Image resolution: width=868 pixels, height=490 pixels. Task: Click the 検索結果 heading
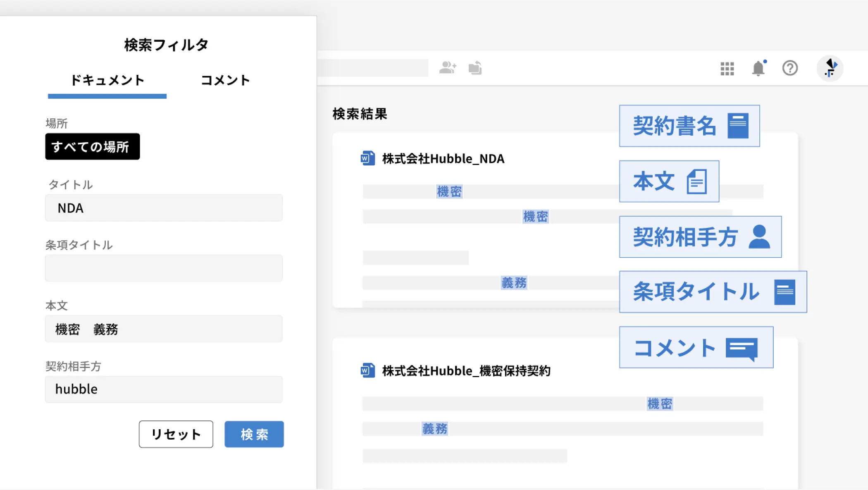click(360, 114)
